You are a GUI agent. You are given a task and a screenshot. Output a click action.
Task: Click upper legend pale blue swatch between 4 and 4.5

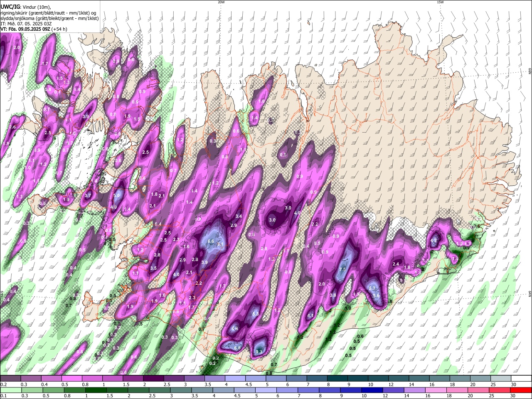pos(235,379)
